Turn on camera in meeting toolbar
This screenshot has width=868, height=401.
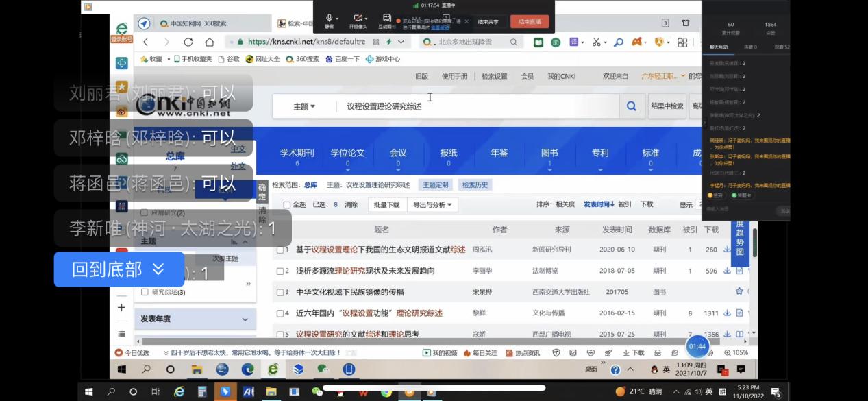(358, 21)
